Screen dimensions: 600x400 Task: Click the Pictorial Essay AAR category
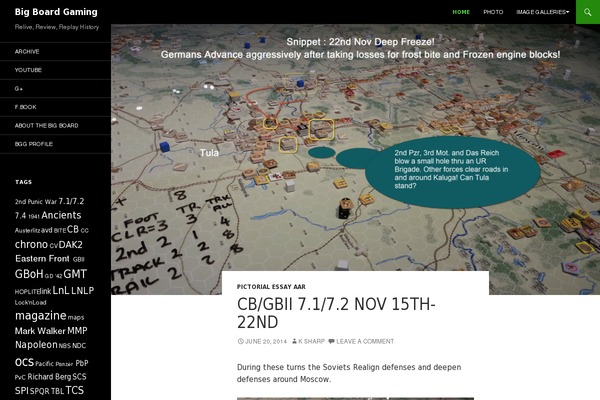(271, 287)
